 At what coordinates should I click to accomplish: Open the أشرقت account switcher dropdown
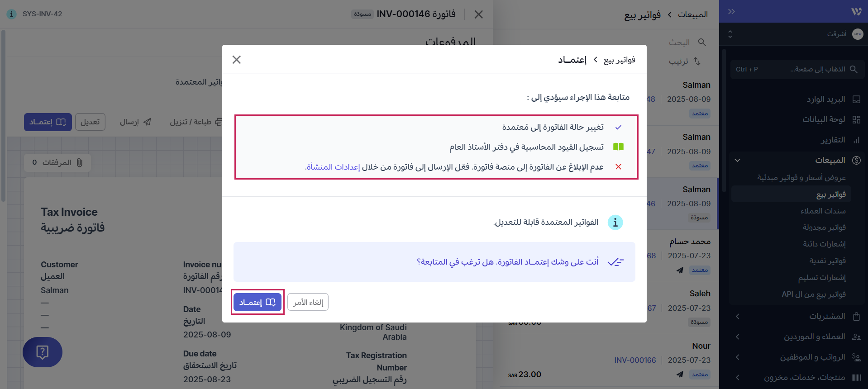point(730,34)
